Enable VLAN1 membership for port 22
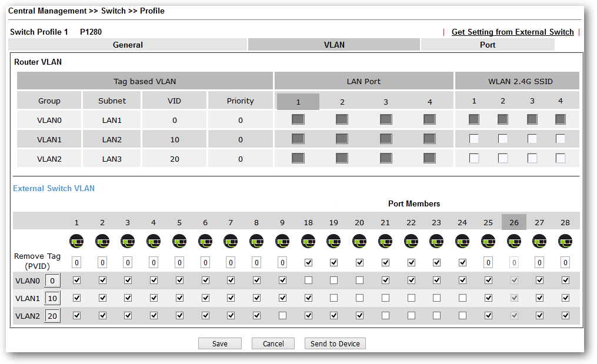 [x=411, y=298]
